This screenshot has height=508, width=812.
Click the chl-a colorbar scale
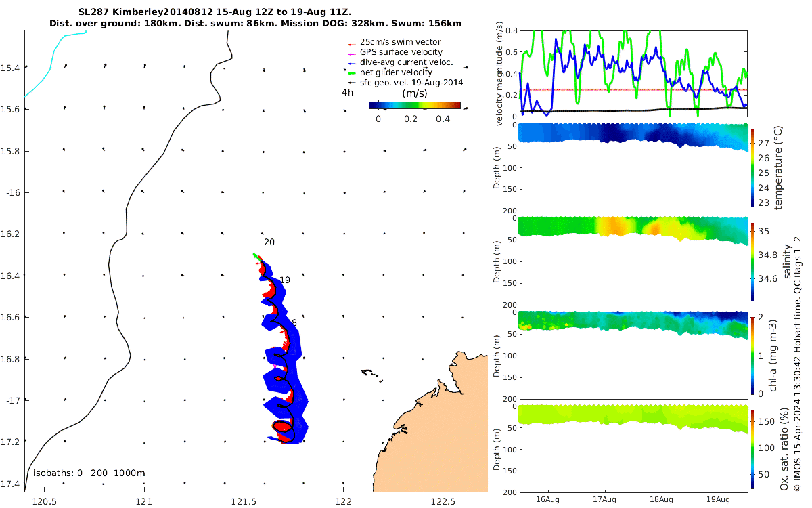click(x=753, y=354)
